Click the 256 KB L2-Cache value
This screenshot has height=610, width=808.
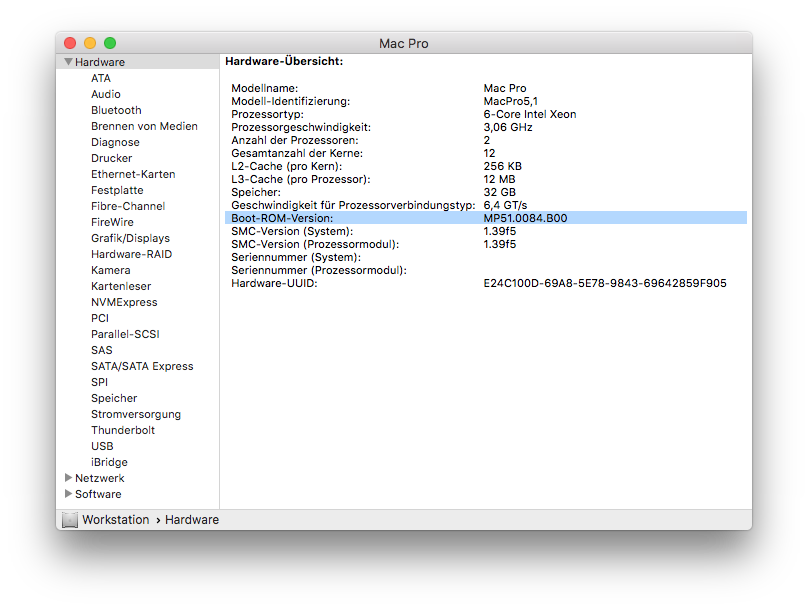point(502,166)
